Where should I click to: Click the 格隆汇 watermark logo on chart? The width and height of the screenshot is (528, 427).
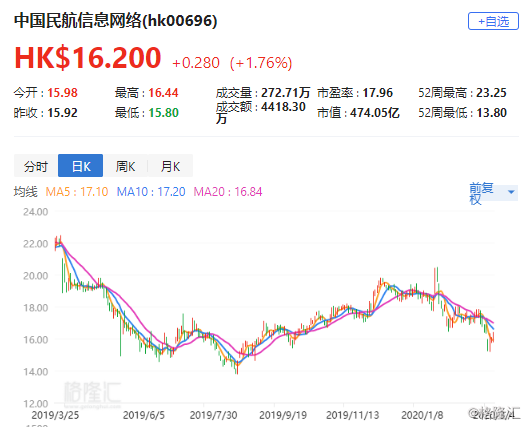pyautogui.click(x=92, y=392)
